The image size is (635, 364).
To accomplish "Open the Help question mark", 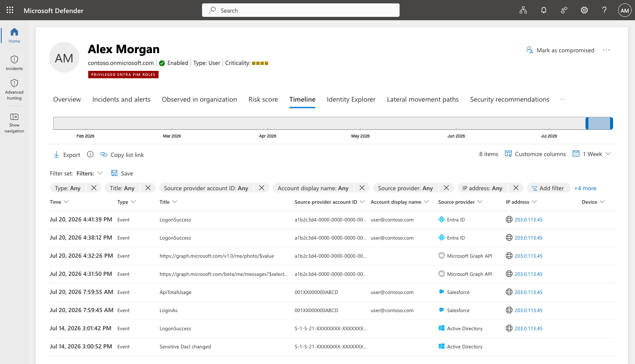I will [605, 10].
